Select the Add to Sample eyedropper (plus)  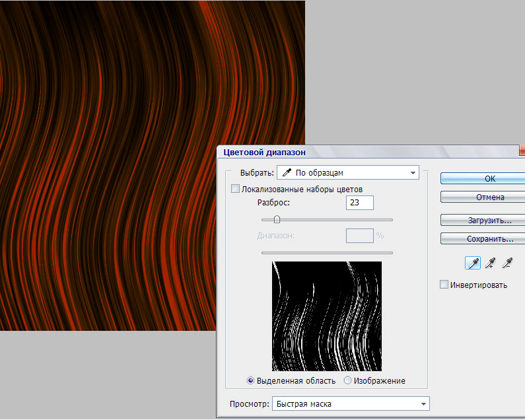point(490,263)
